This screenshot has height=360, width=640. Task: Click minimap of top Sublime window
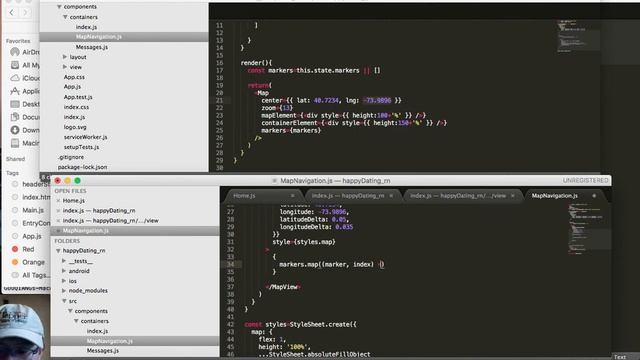pyautogui.click(x=578, y=36)
